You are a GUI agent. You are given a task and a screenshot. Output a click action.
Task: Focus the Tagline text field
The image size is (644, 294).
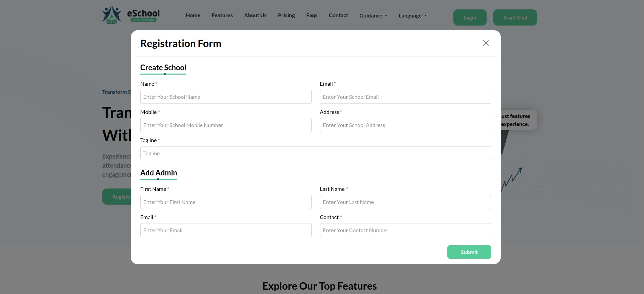pyautogui.click(x=315, y=153)
